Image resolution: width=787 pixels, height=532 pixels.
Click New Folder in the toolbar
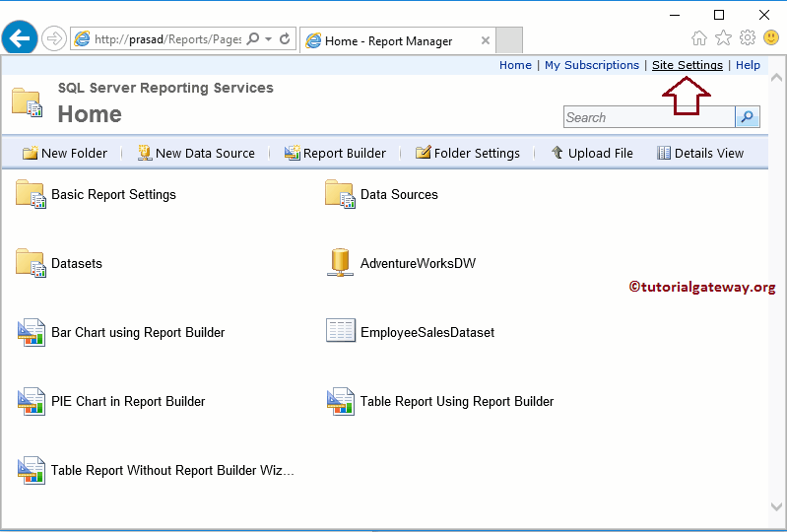point(65,153)
